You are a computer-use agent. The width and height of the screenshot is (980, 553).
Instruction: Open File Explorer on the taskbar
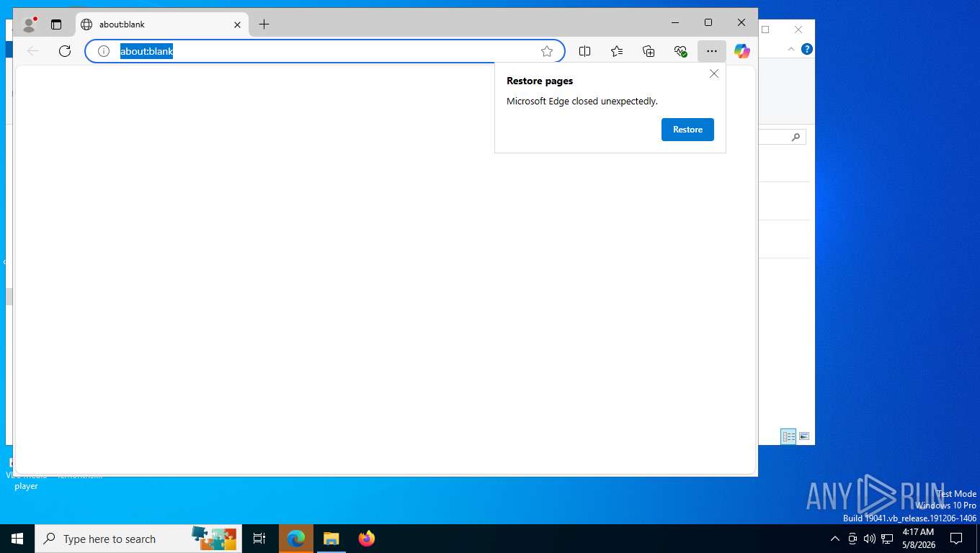click(x=331, y=539)
